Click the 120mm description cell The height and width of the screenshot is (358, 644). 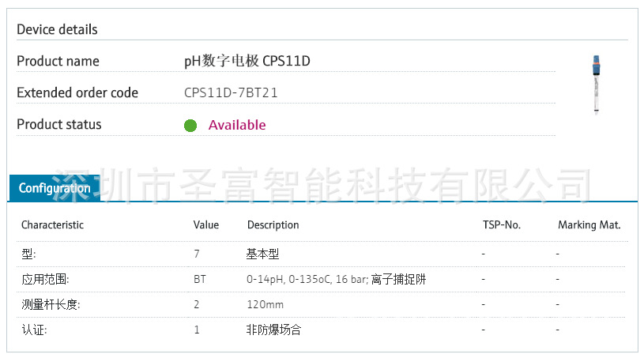pos(265,304)
